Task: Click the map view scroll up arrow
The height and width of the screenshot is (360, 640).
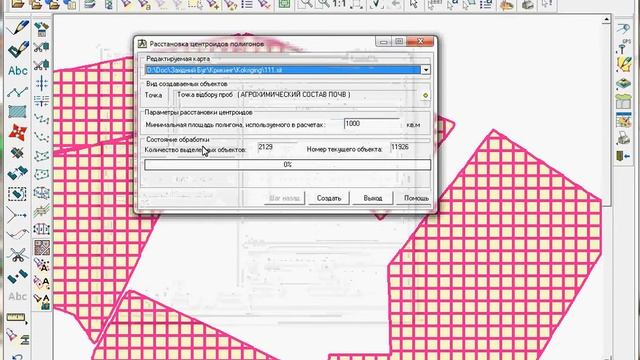Action: click(607, 19)
